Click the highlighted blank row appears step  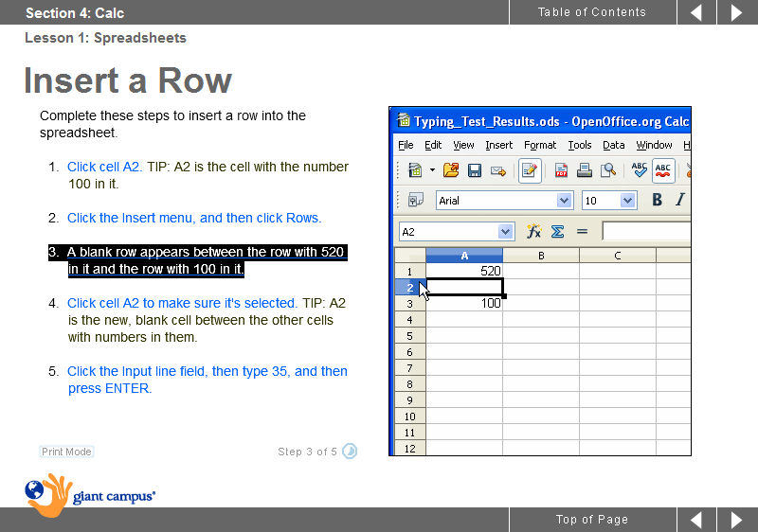[x=198, y=260]
